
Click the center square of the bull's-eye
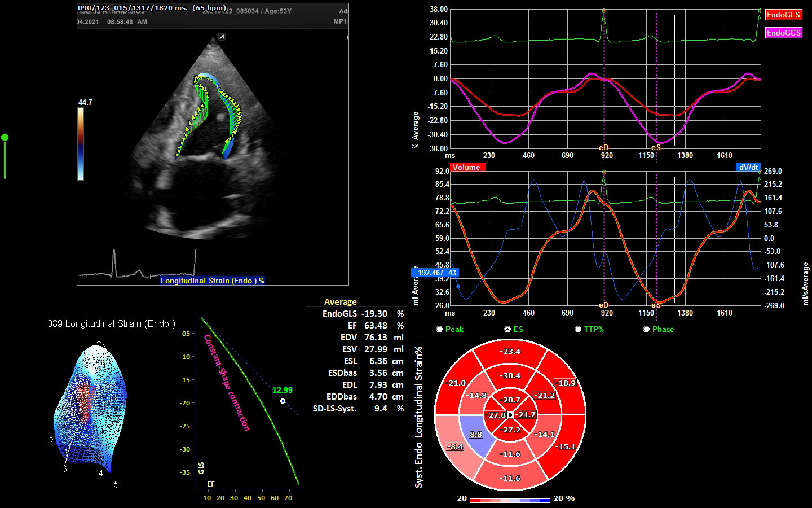[510, 415]
